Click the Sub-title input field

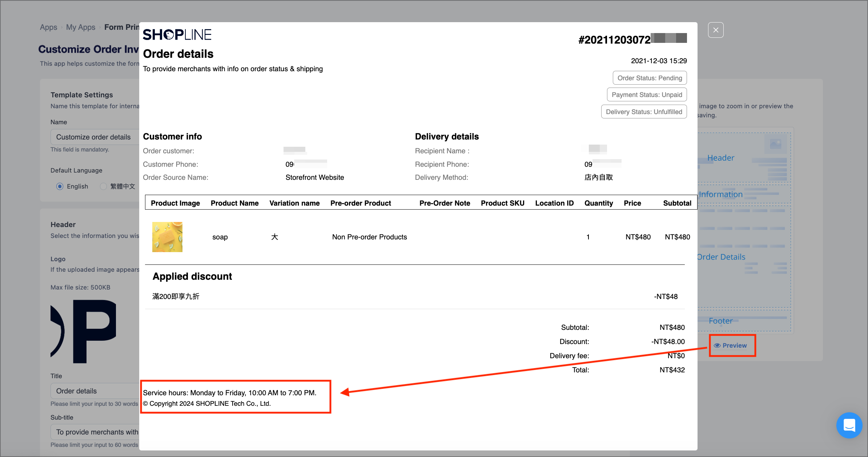point(95,432)
